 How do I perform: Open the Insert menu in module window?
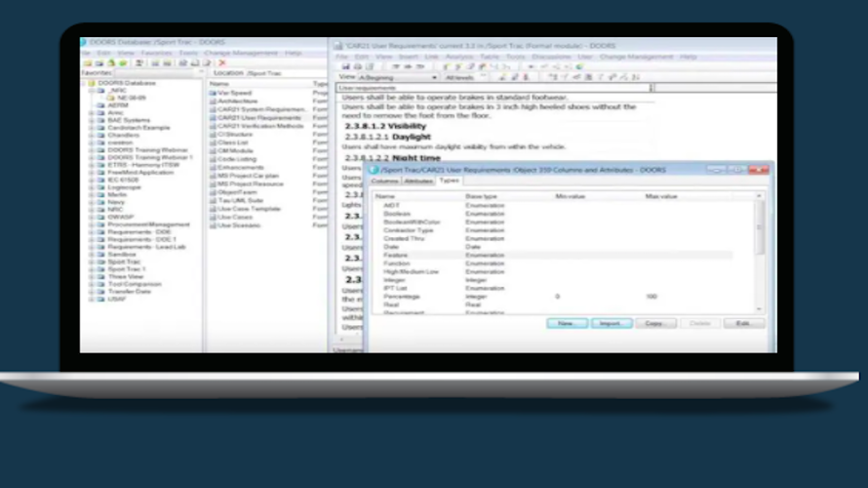[x=408, y=57]
